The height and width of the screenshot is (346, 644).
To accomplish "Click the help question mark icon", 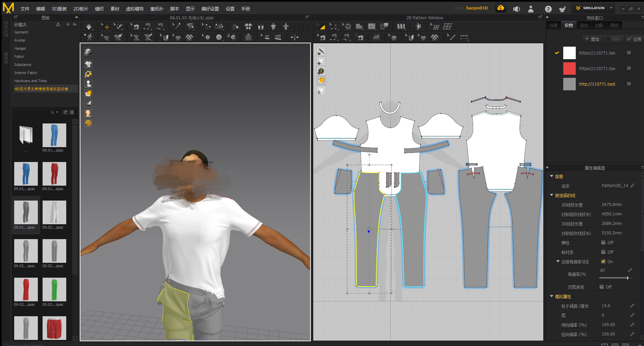I will (x=548, y=9).
